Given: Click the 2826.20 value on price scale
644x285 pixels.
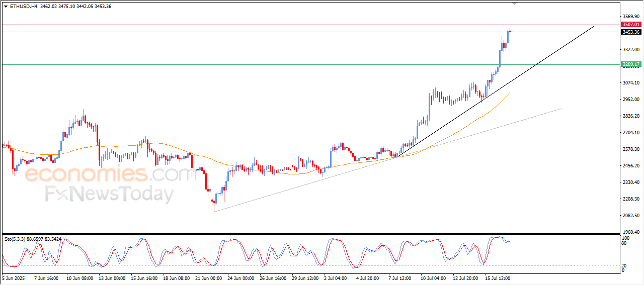Looking at the screenshot, I should coord(631,116).
